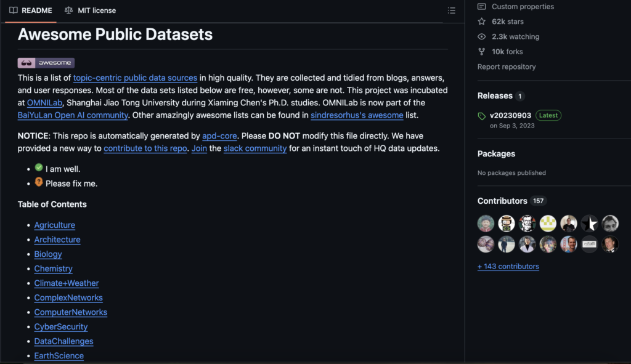This screenshot has width=631, height=364.
Task: Click the scales icon beside MIT license
Action: coord(68,10)
